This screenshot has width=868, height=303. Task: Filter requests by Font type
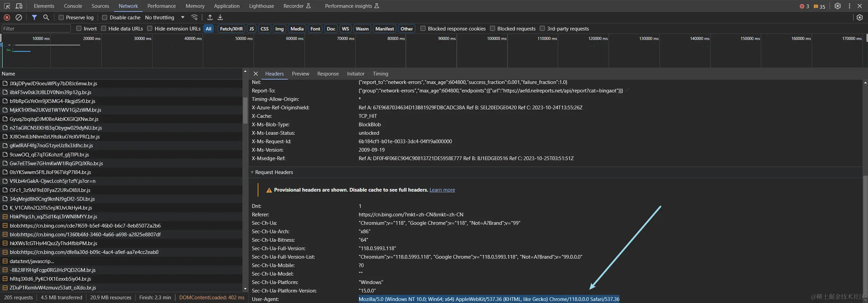point(315,28)
